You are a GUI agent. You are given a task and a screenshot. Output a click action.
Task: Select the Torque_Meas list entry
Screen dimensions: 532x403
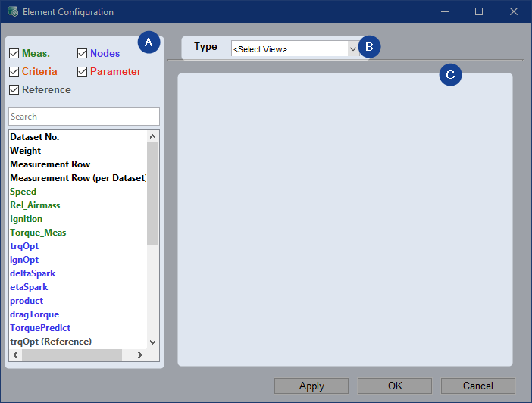[38, 233]
